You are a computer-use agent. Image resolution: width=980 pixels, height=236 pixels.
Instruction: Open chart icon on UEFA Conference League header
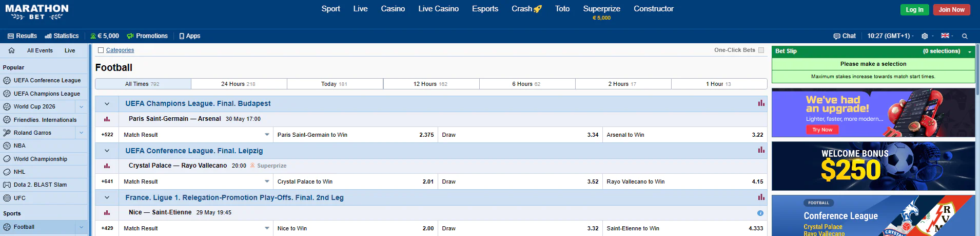761,150
